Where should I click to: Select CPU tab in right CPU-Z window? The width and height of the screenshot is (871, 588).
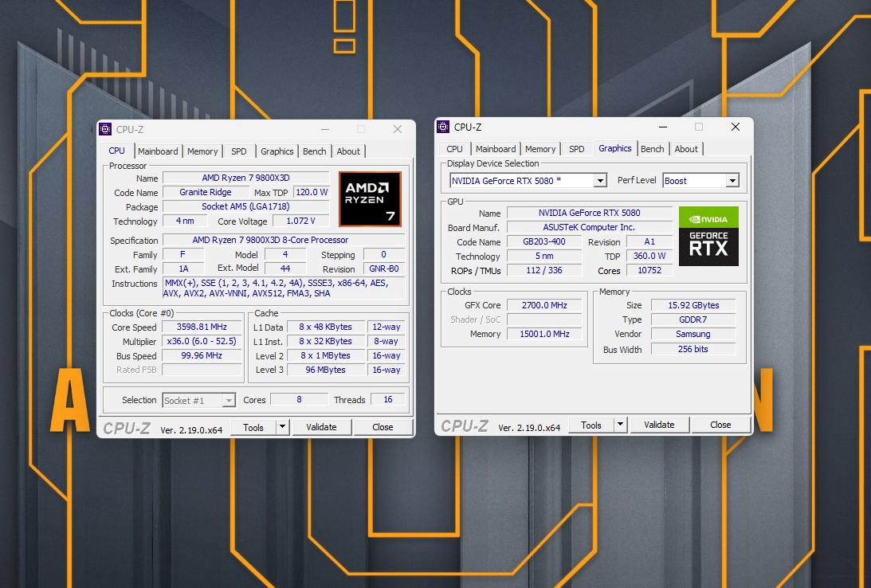tap(454, 149)
